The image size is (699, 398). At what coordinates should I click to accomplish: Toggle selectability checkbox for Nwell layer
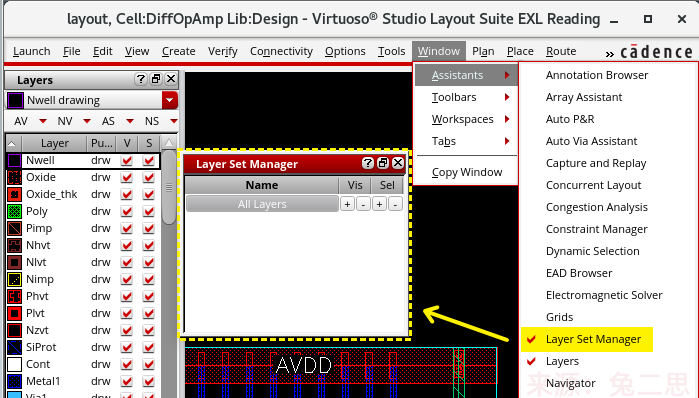pos(148,160)
